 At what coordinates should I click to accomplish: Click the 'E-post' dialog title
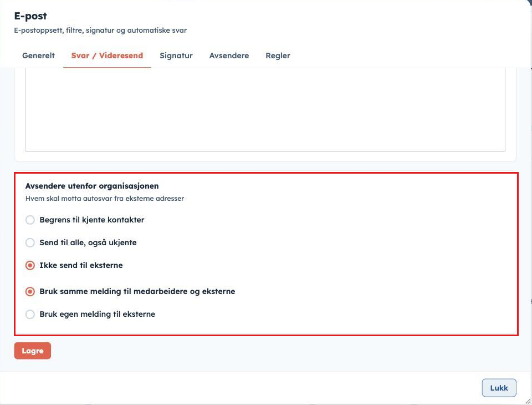click(x=30, y=16)
